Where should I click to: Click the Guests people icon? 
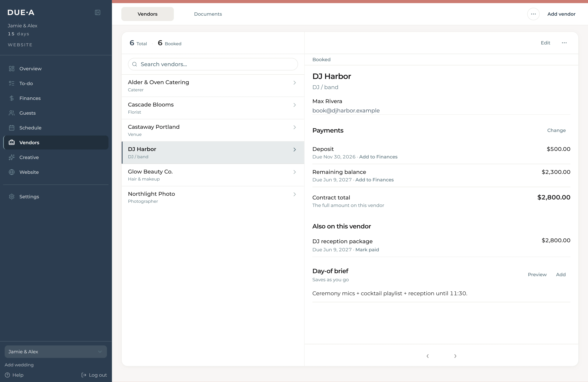(12, 113)
